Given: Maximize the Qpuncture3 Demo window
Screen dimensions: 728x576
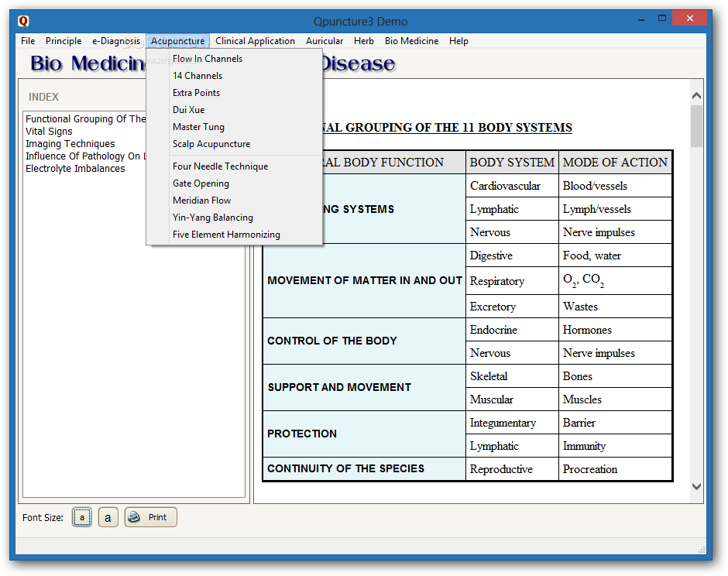Looking at the screenshot, I should [662, 19].
